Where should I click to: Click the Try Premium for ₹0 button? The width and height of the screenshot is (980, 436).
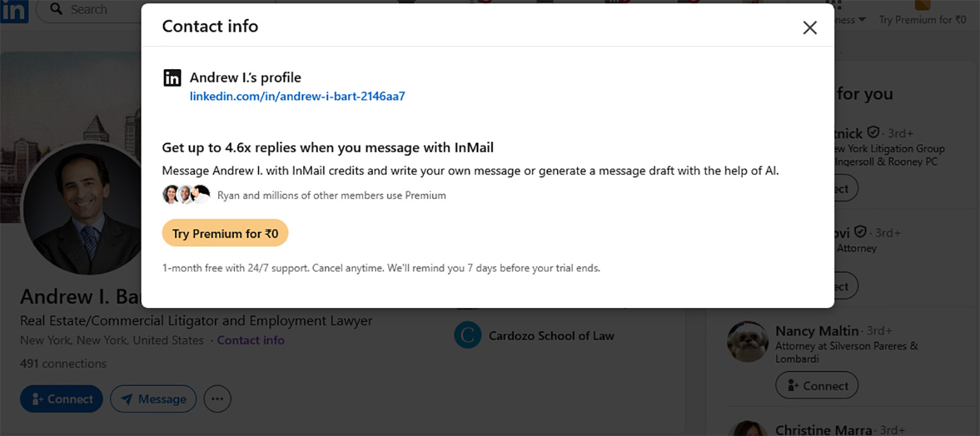click(225, 233)
